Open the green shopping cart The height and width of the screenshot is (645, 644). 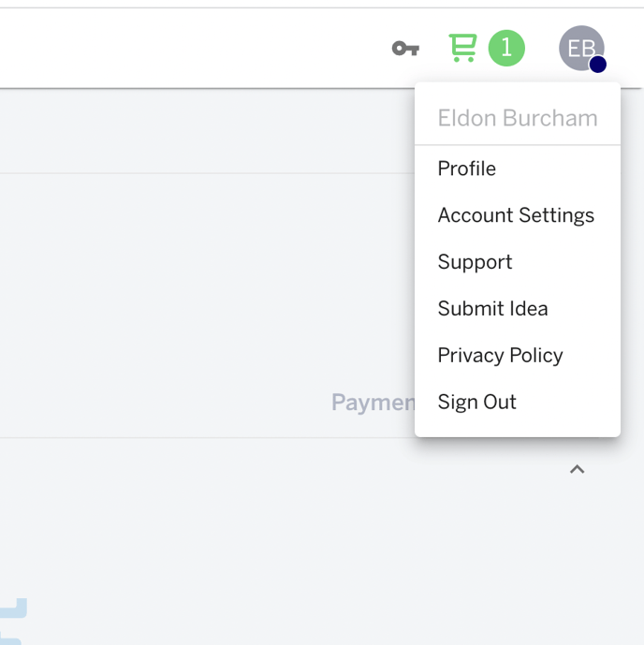click(462, 48)
